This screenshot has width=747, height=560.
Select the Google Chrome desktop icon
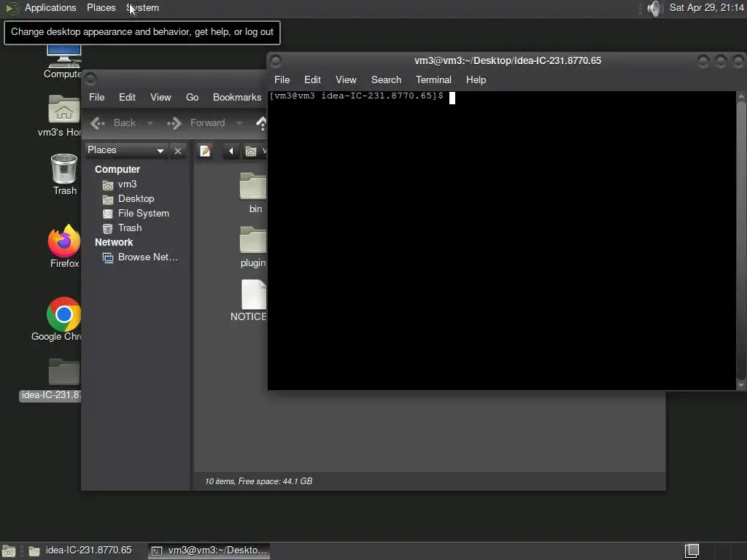click(x=64, y=314)
